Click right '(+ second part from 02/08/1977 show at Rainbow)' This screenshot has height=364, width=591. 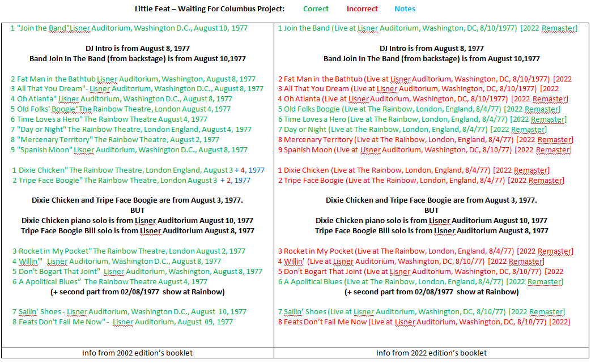tap(432, 292)
